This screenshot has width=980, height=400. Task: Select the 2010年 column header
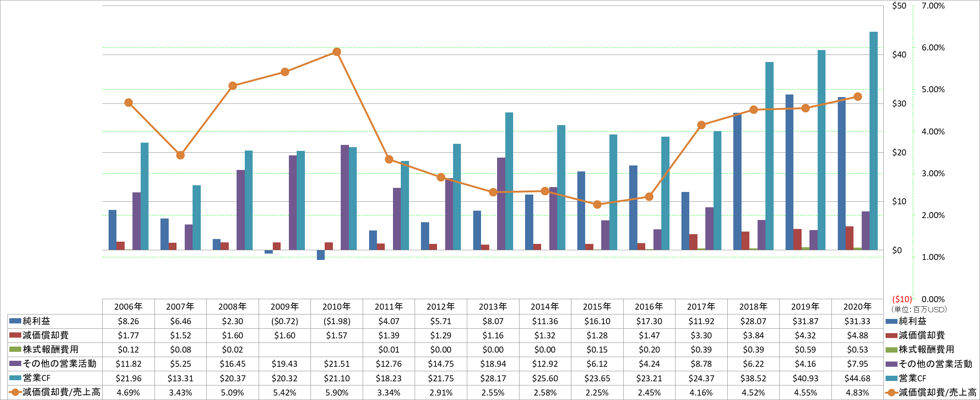click(x=337, y=306)
